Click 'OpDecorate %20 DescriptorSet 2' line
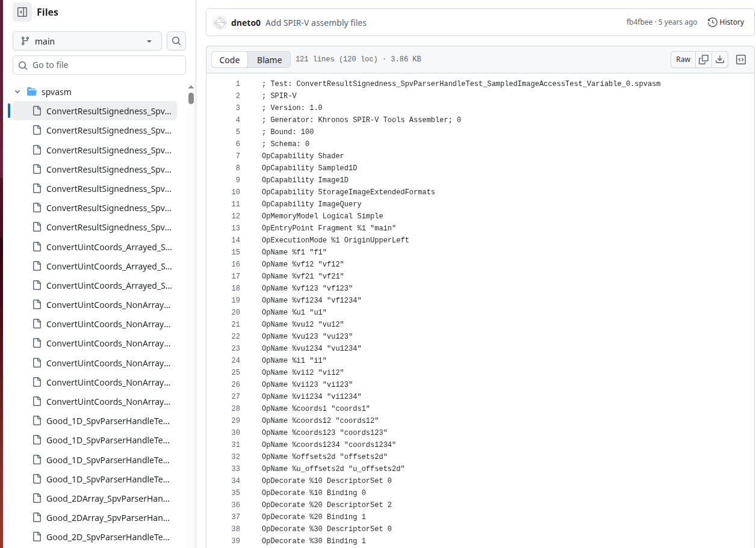This screenshot has height=548, width=756. [x=327, y=505]
